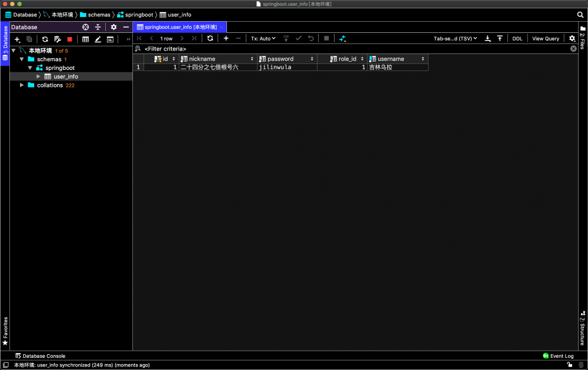This screenshot has width=588, height=370.
Task: Clear the filter criteria x button
Action: pos(573,49)
